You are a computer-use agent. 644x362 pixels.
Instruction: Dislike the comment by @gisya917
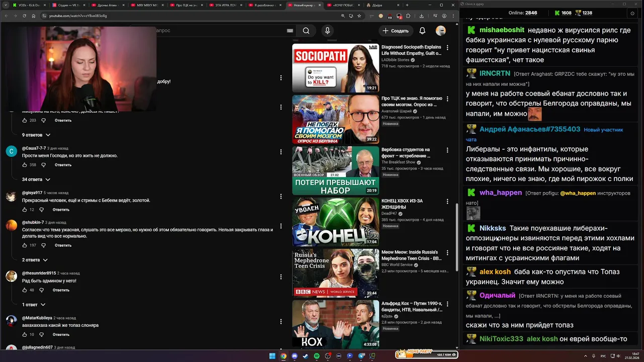[41, 210]
